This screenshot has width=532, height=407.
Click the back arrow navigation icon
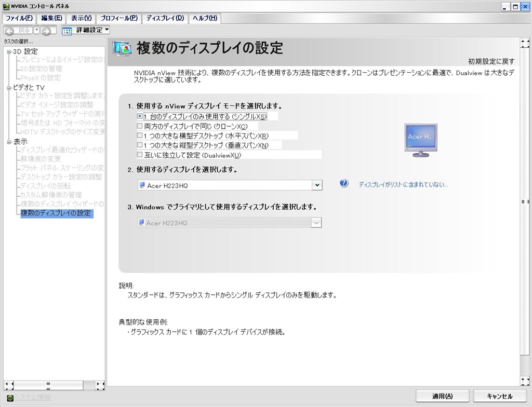pyautogui.click(x=9, y=31)
